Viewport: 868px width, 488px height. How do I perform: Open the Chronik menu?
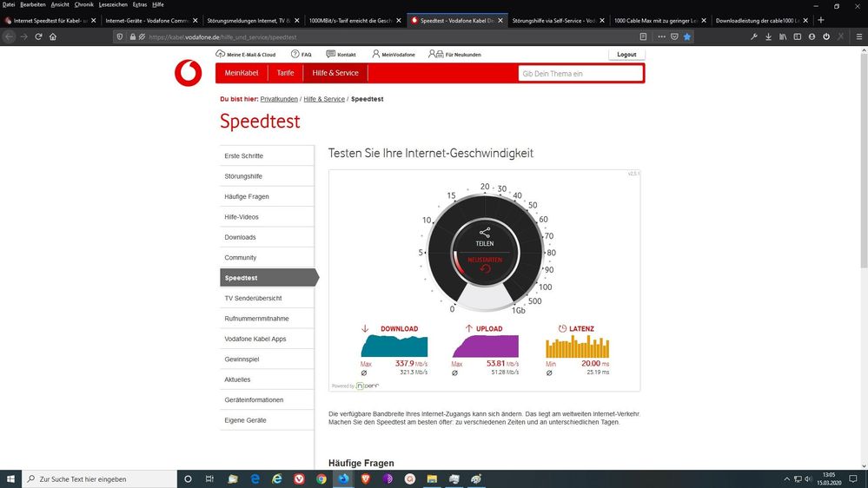click(84, 4)
